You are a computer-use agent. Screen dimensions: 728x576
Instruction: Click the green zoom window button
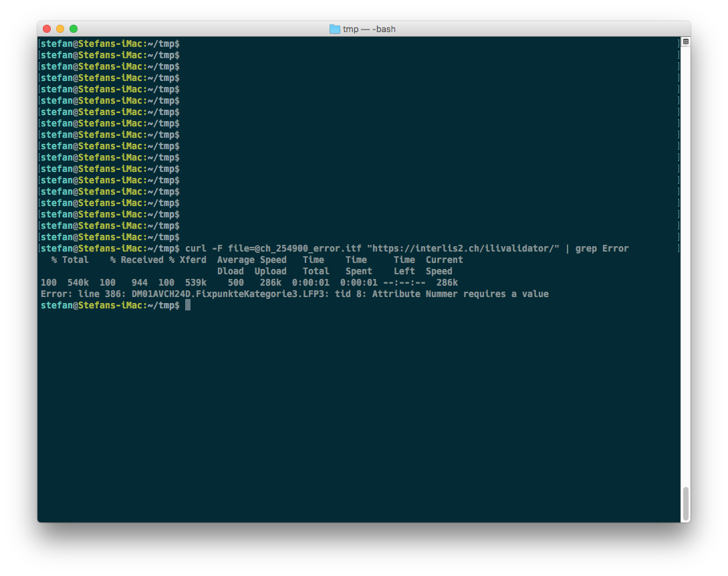point(74,29)
